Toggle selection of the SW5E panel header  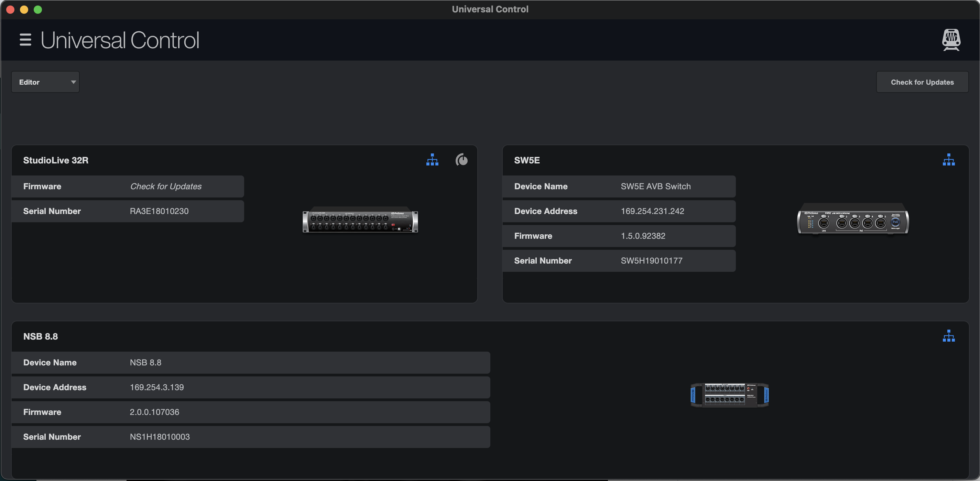tap(527, 160)
